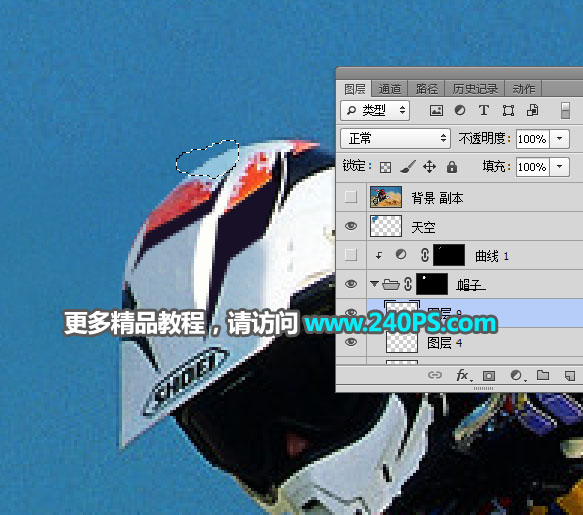The image size is (583, 515).
Task: Switch to the 动作 tab
Action: [x=524, y=89]
